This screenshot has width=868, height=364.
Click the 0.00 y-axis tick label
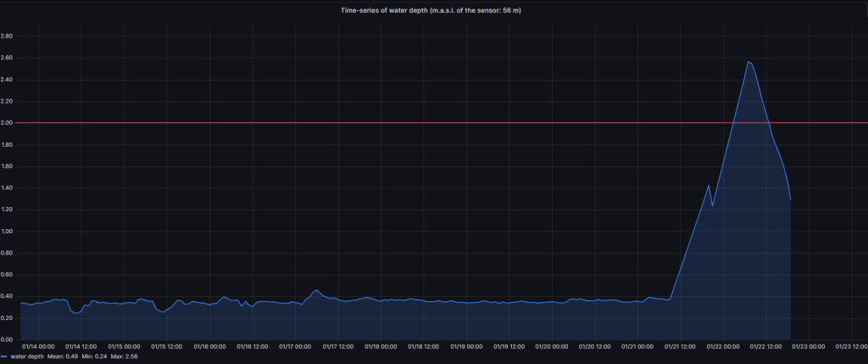click(8, 339)
